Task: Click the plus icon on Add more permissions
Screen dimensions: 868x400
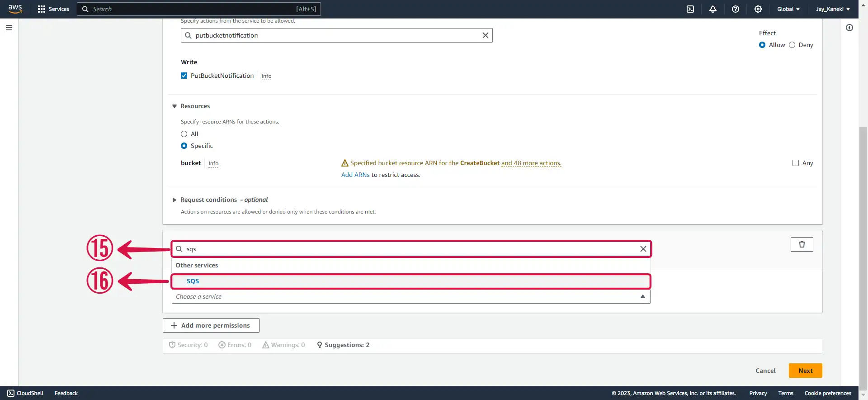Action: pos(174,325)
